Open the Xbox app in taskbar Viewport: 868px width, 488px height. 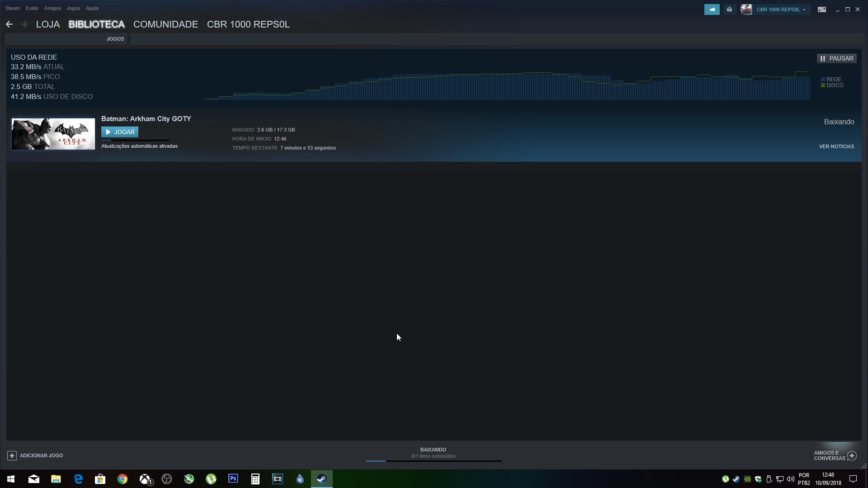tap(145, 479)
